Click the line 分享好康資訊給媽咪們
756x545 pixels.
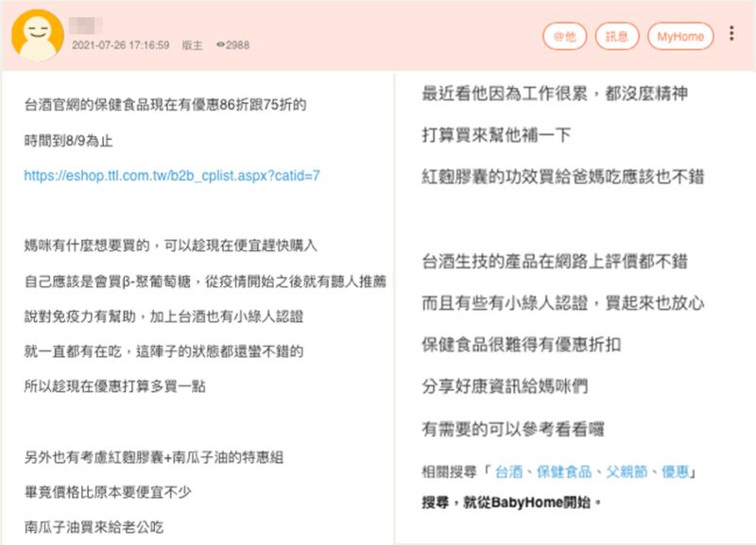(x=505, y=386)
